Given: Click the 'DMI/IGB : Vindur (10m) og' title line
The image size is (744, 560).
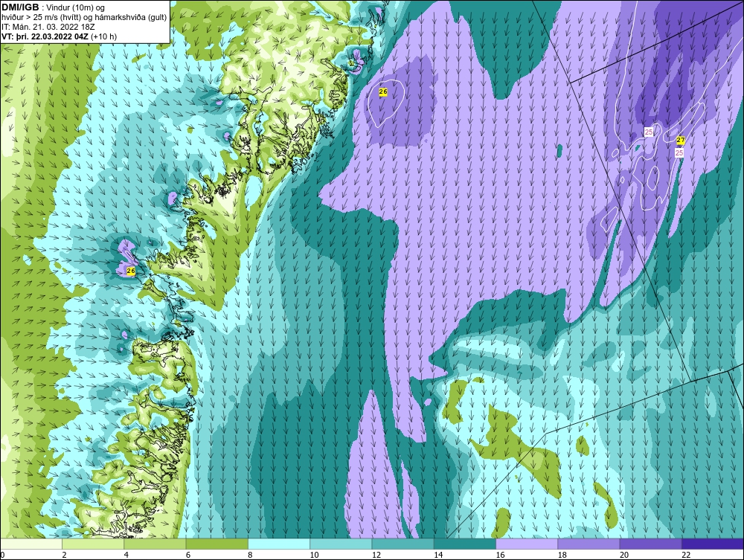Looking at the screenshot, I should (54, 7).
